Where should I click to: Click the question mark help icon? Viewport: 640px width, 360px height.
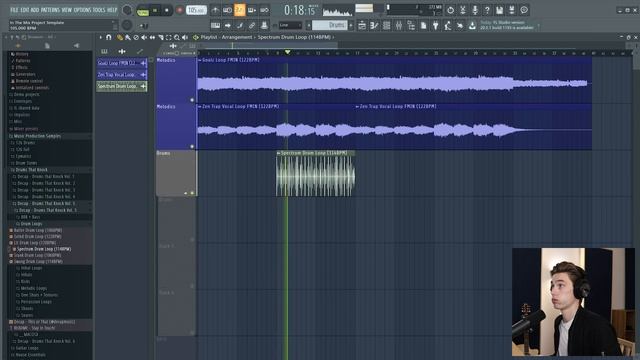487,10
